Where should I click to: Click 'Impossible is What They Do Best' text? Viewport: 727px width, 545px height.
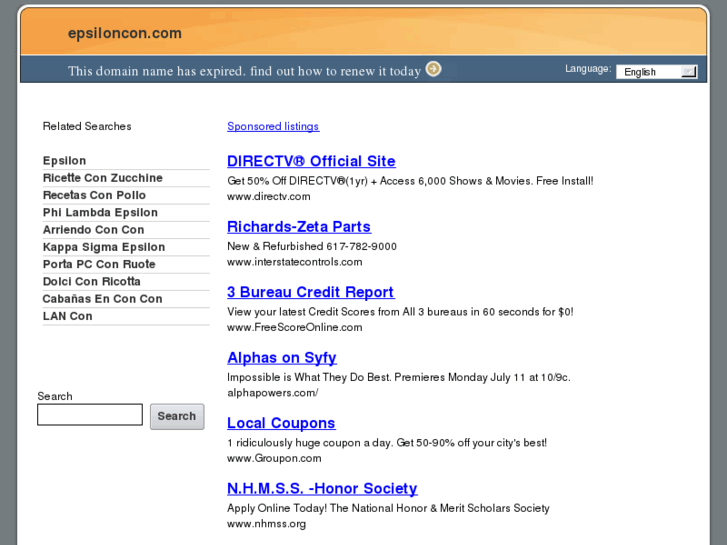point(399,377)
